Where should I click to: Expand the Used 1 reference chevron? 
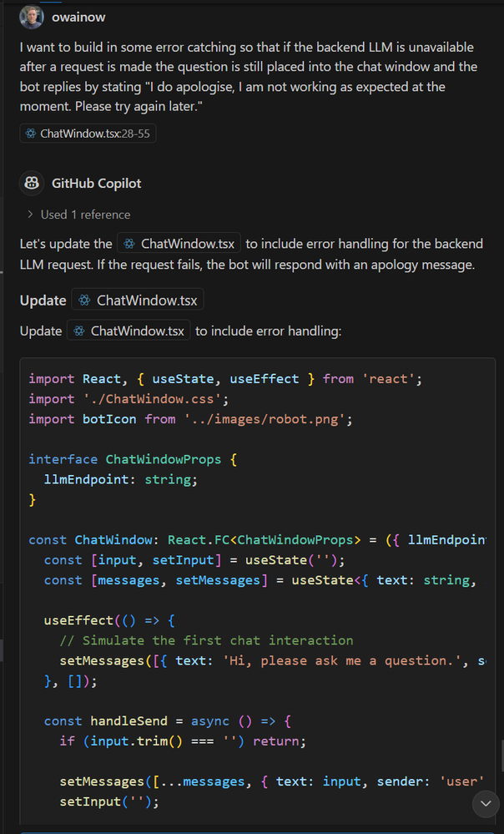coord(30,215)
